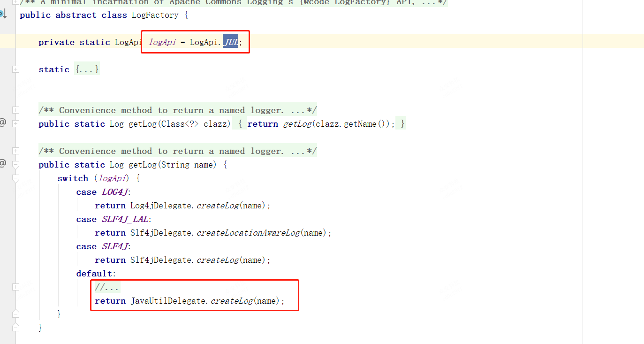Click the implementations gutter icon beside LogFactory class
The image size is (644, 344).
click(x=3, y=14)
